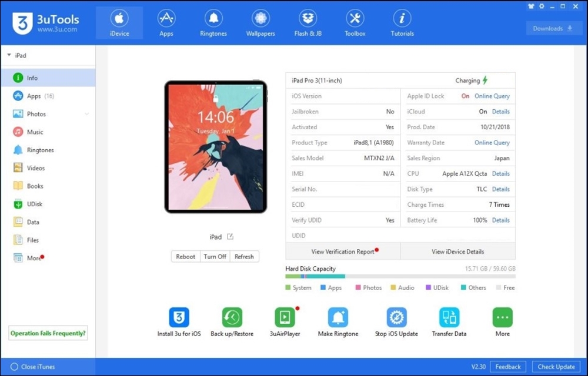Click the 7 Times charge count
This screenshot has width=588, height=376.
[x=499, y=204]
